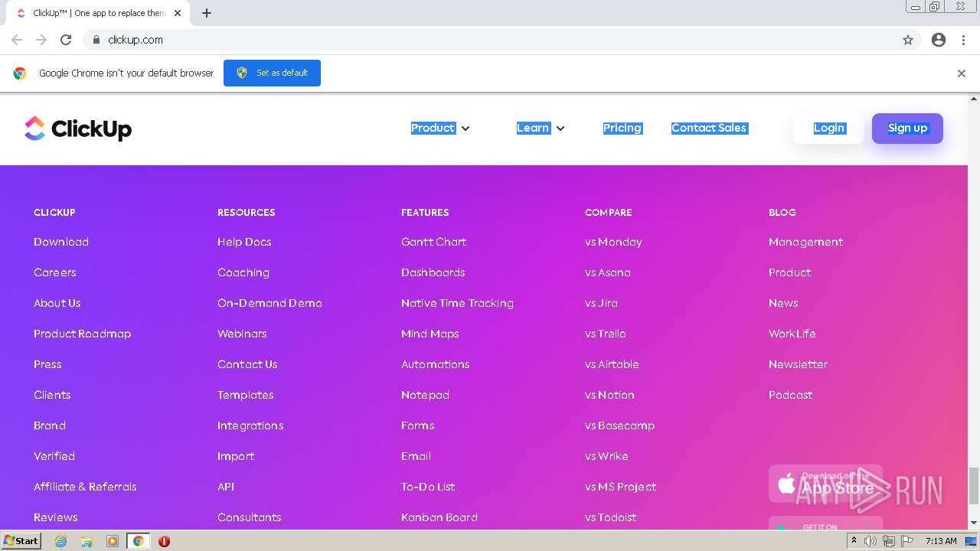Open a new browser tab
The height and width of the screenshot is (551, 980).
tap(207, 13)
